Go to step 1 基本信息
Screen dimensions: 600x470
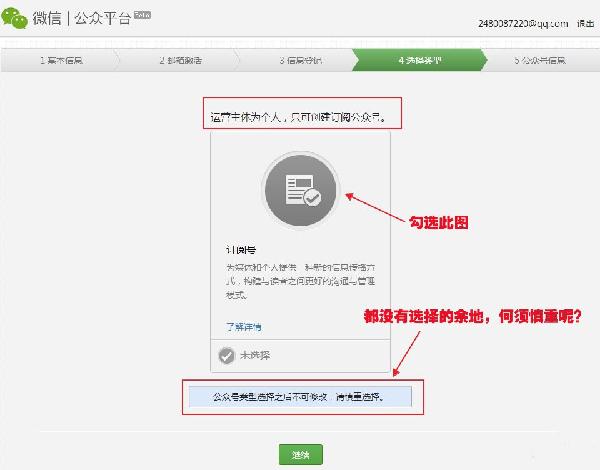click(60, 60)
